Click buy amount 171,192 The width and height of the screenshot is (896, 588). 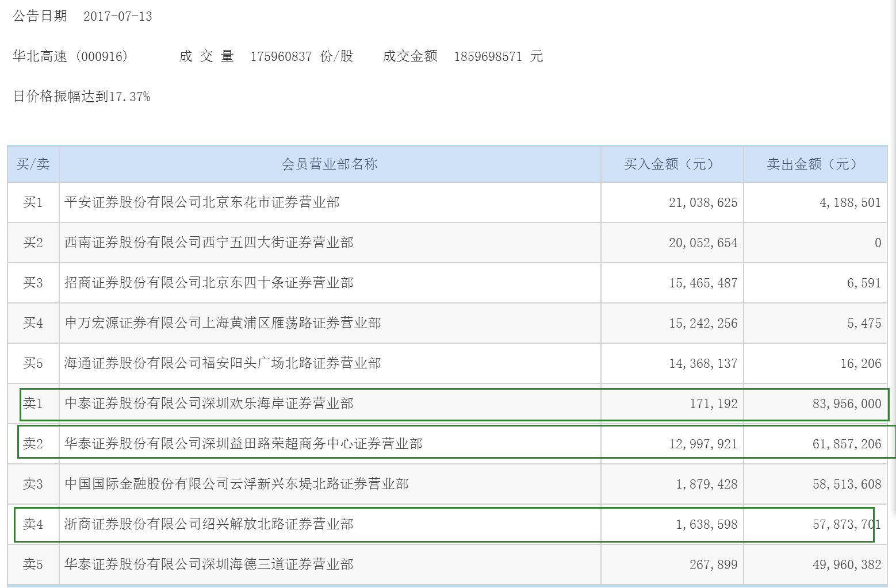pyautogui.click(x=713, y=403)
